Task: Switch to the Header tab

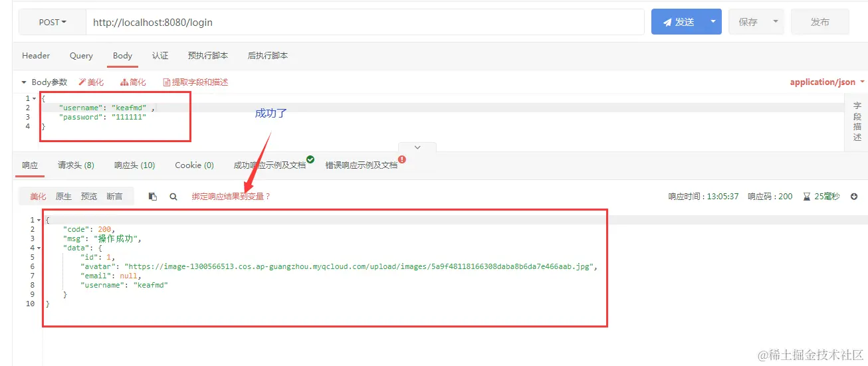Action: (36, 56)
